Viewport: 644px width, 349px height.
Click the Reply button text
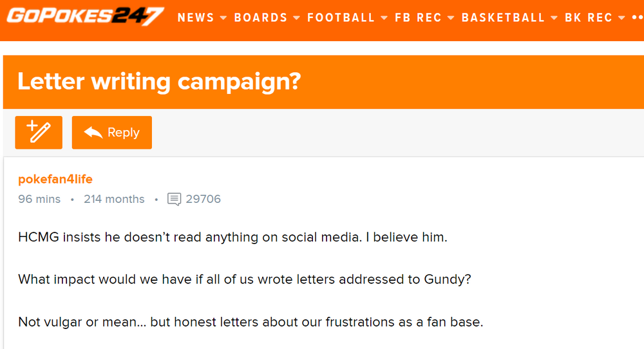click(x=124, y=132)
